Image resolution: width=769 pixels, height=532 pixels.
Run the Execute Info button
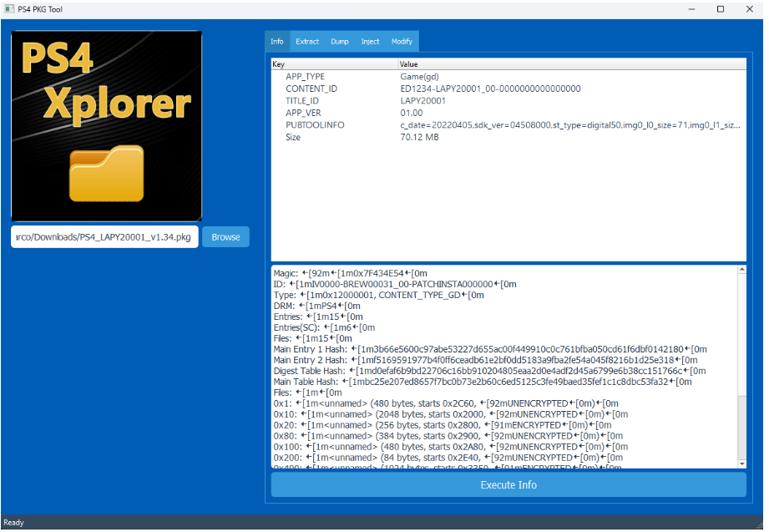(x=508, y=485)
